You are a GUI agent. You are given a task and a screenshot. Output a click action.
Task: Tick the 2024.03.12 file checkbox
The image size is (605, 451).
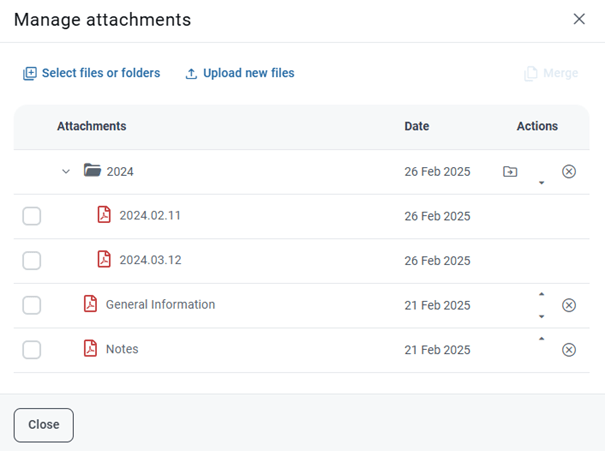click(32, 260)
